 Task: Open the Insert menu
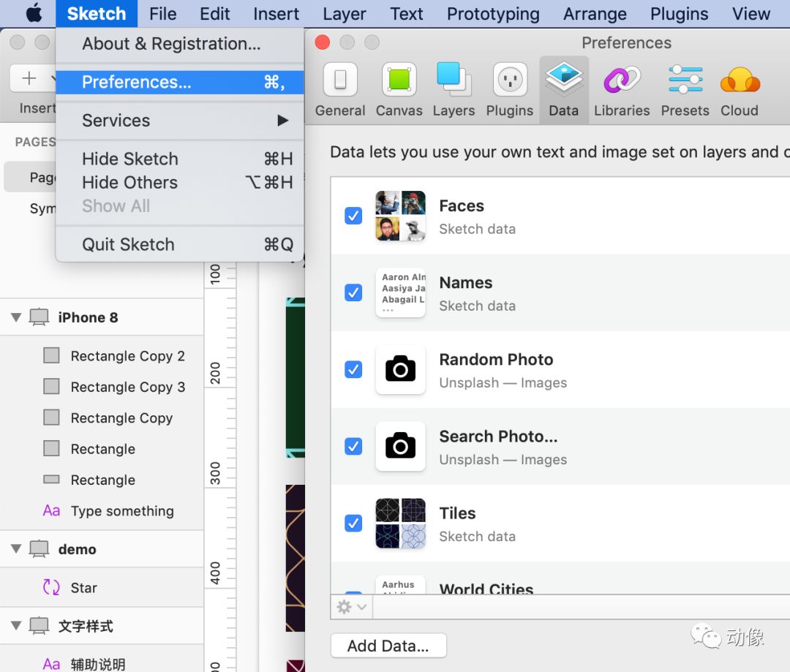click(276, 14)
